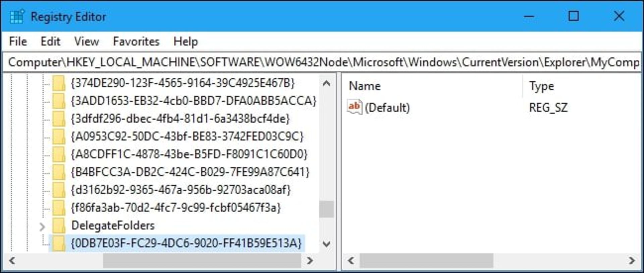
Task: Minimize the Registry Editor window
Action: [x=529, y=16]
